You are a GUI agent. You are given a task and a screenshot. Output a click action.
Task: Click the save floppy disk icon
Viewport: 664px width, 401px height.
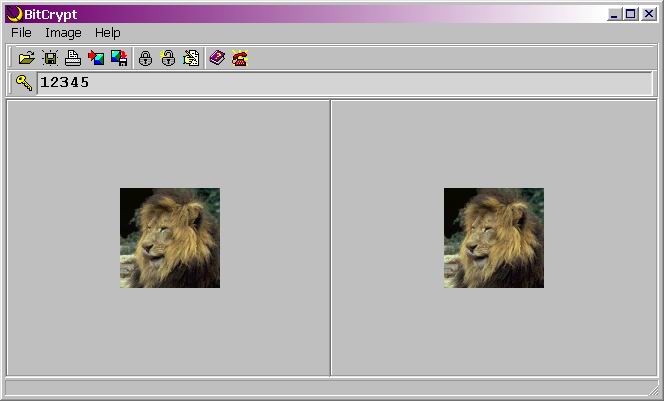pyautogui.click(x=50, y=58)
